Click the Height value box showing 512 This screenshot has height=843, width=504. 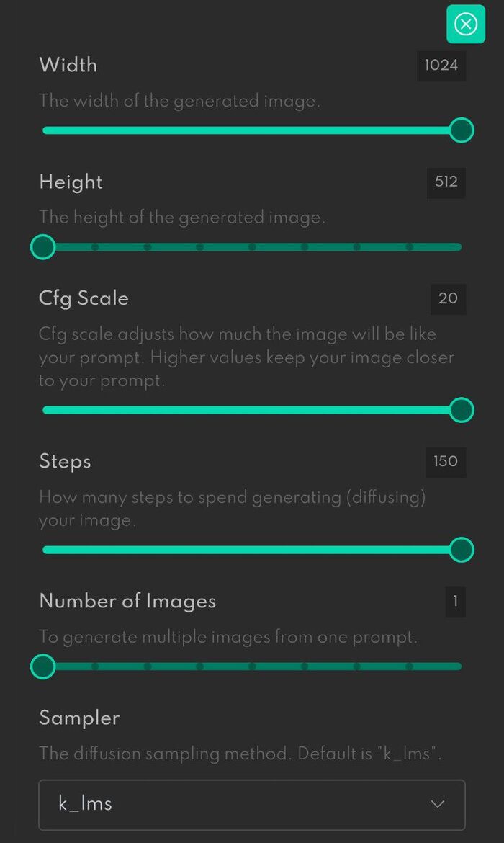click(446, 182)
